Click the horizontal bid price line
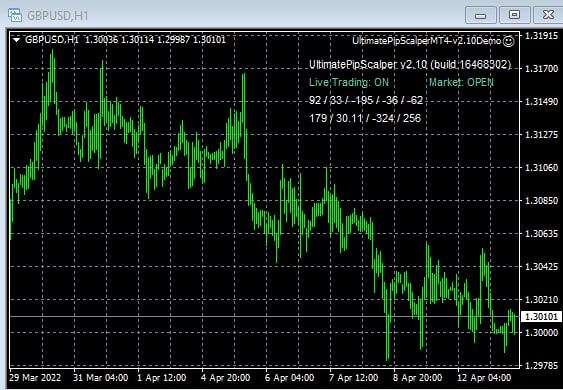 (x=264, y=316)
